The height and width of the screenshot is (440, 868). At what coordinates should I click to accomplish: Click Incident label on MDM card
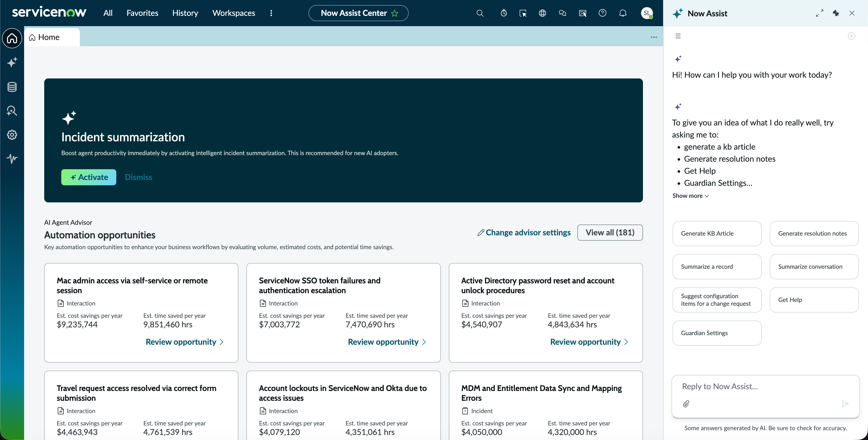481,411
